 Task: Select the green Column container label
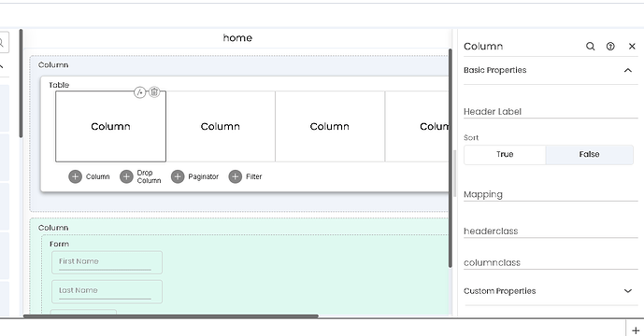[53, 228]
